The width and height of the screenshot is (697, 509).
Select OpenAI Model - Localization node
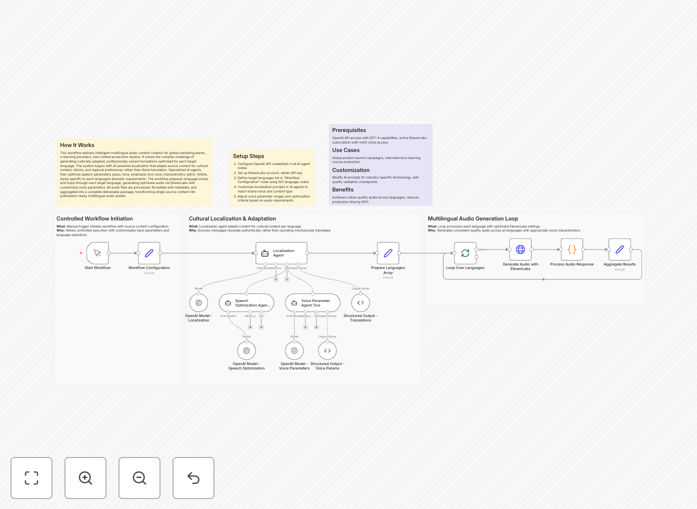198,303
